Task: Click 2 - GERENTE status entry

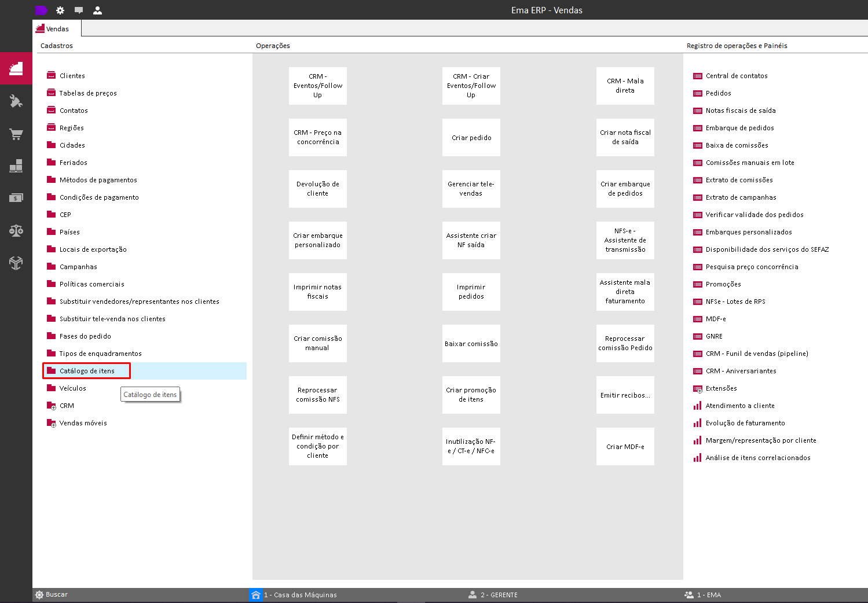Action: (x=499, y=595)
